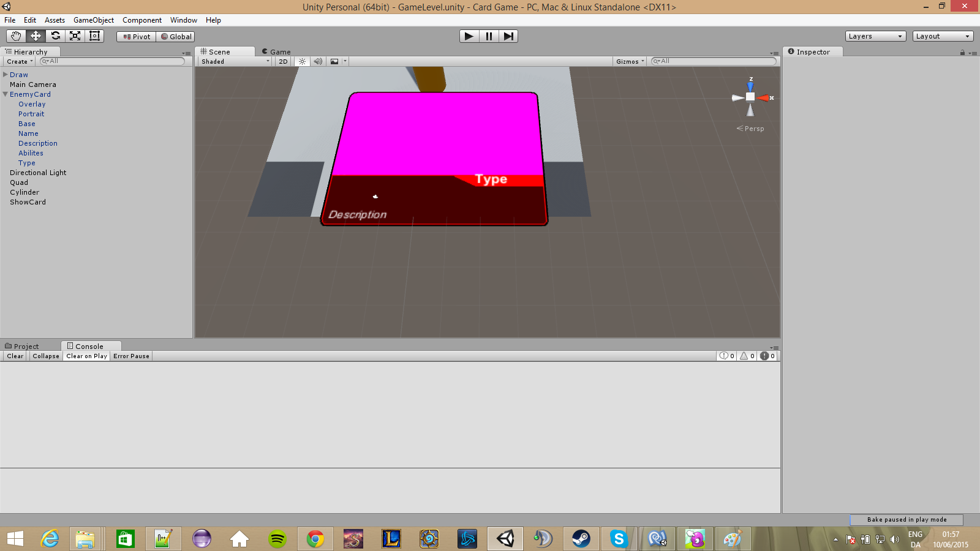This screenshot has width=980, height=551.
Task: Pause the game preview
Action: point(489,36)
